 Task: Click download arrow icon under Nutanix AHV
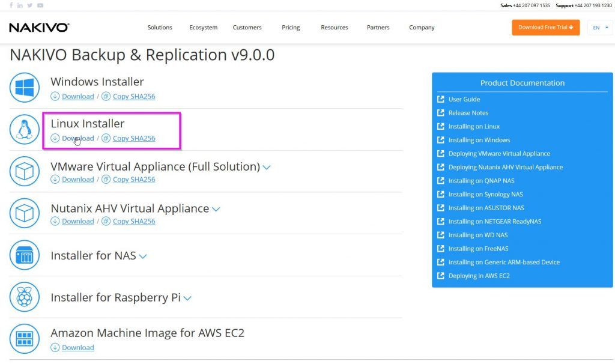[55, 221]
